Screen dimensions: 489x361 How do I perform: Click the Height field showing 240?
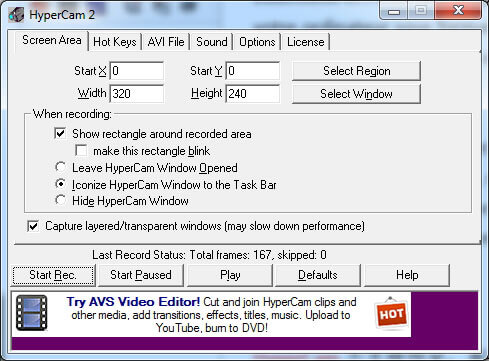pos(253,93)
